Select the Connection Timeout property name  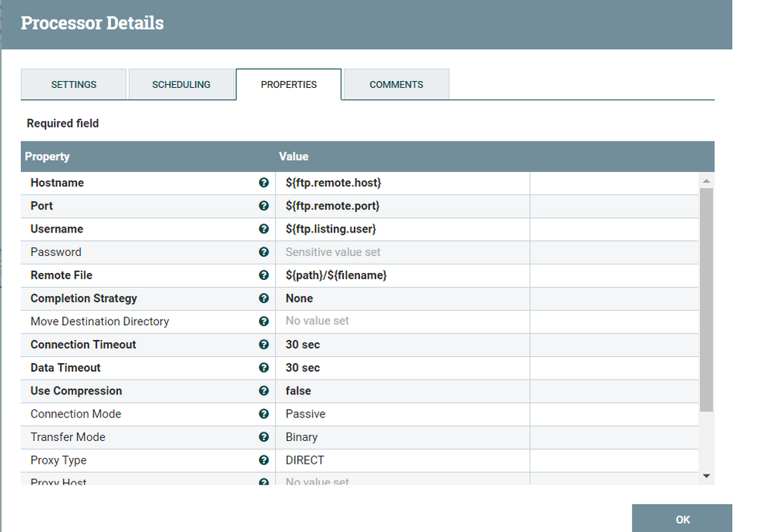(x=83, y=345)
